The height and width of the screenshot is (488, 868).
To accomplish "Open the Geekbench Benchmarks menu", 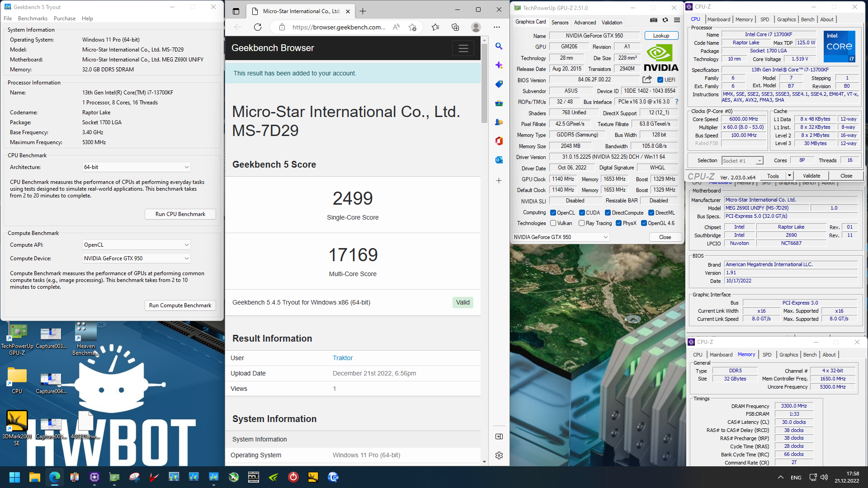I will (33, 19).
